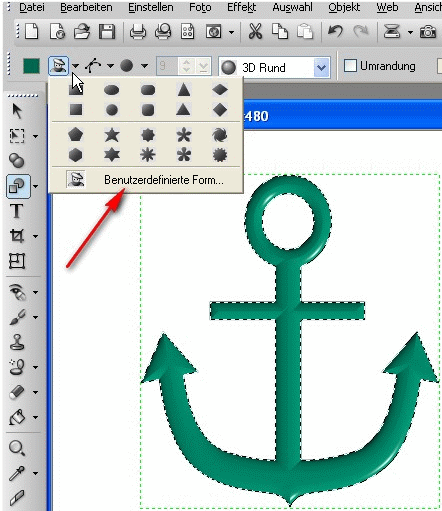Click the Save floppy disk icon
This screenshot has height=511, width=442.
point(107,32)
